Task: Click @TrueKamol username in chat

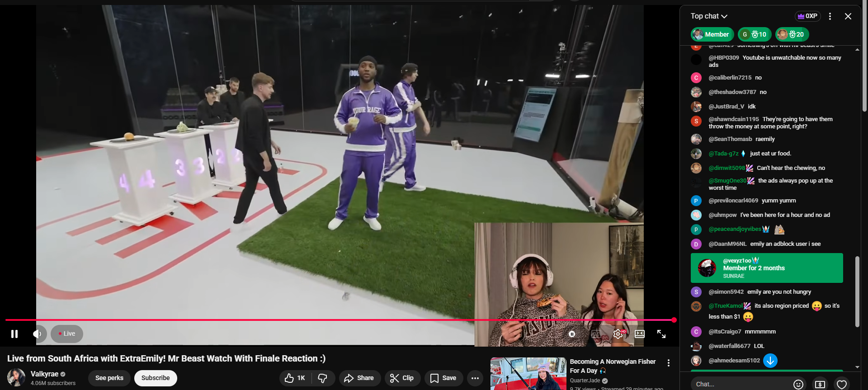Action: click(x=726, y=306)
